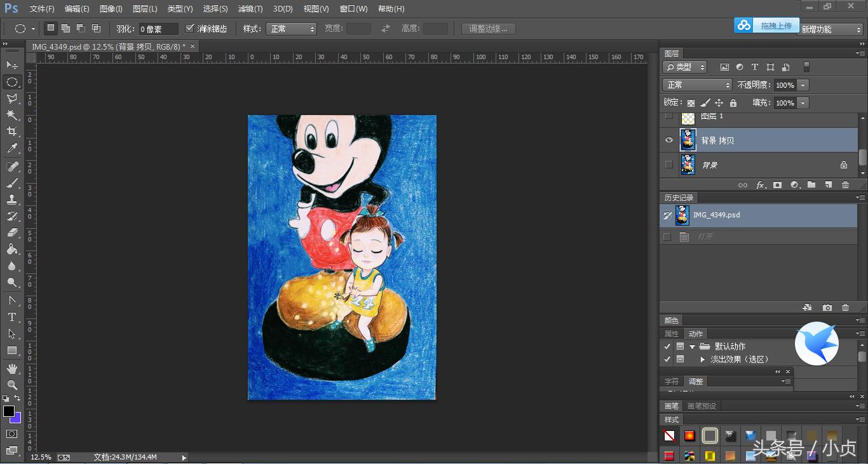Switch to the 动作 tab
Image resolution: width=868 pixels, height=464 pixels.
696,334
